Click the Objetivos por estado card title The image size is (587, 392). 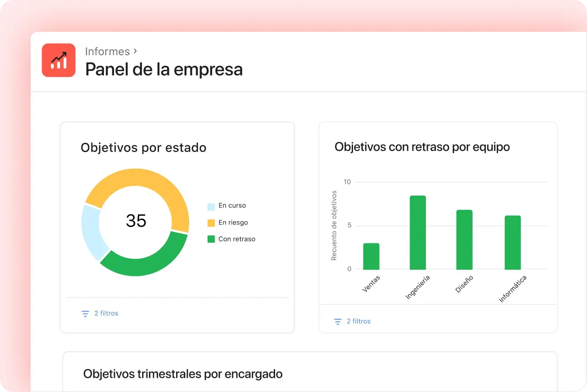pyautogui.click(x=143, y=148)
